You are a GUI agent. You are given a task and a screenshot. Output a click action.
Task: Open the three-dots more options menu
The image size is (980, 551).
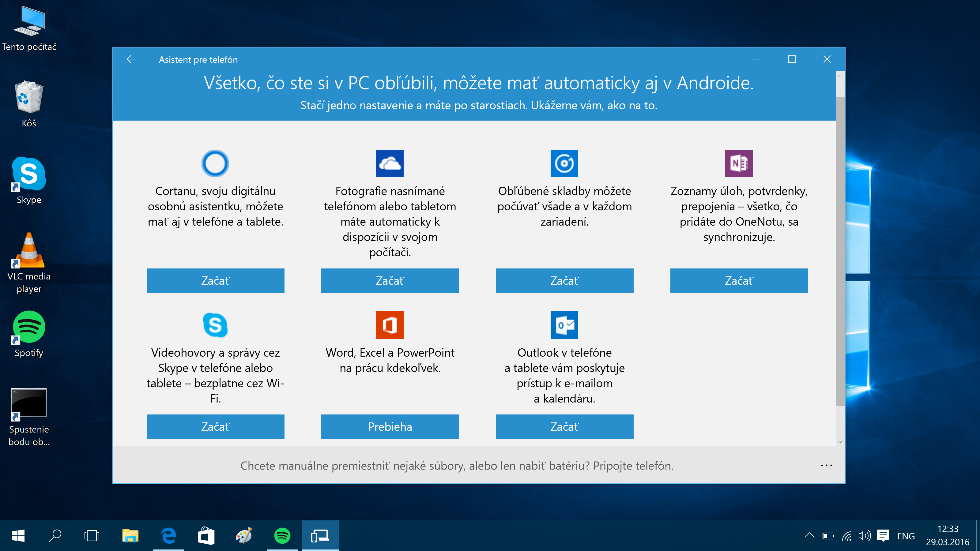click(826, 465)
